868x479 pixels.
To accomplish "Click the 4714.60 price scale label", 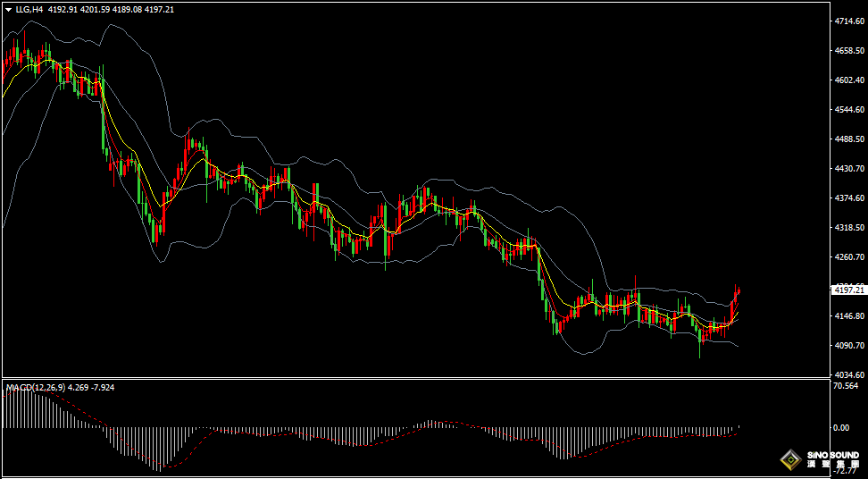I will coord(849,21).
